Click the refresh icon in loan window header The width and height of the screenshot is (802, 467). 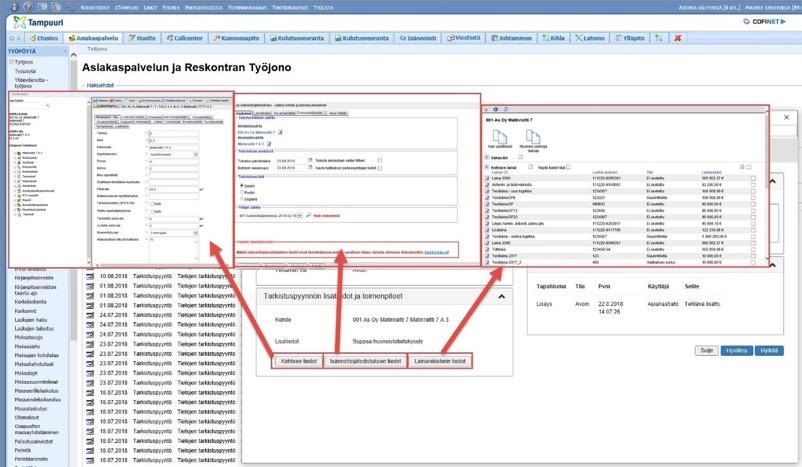point(505,109)
